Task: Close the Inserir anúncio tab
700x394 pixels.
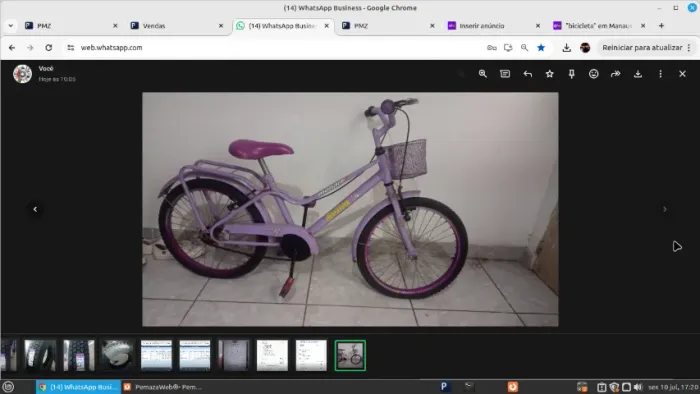Action: pos(538,26)
